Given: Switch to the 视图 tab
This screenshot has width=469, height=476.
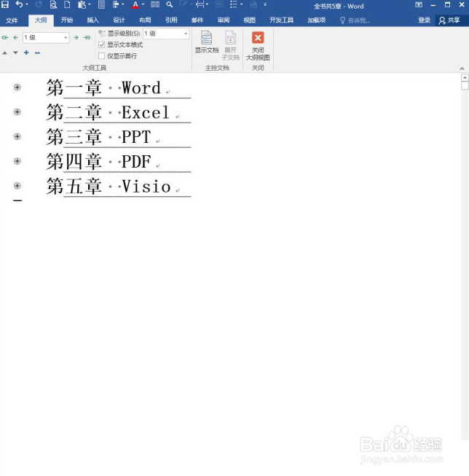Looking at the screenshot, I should point(249,20).
